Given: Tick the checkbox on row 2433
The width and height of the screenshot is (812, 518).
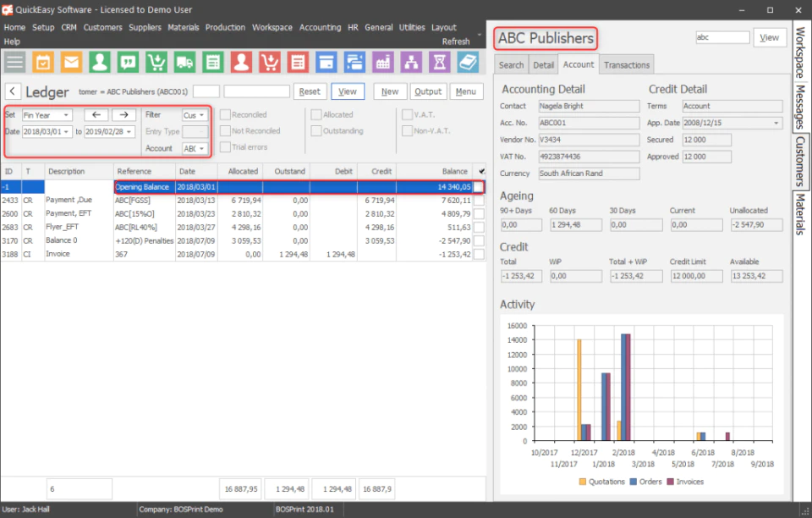Looking at the screenshot, I should click(x=479, y=200).
